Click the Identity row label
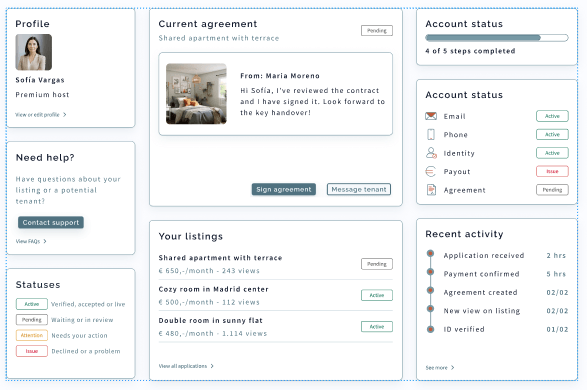 [x=459, y=153]
